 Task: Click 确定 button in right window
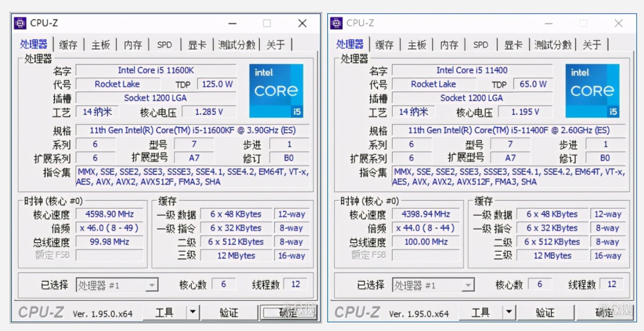(x=604, y=313)
